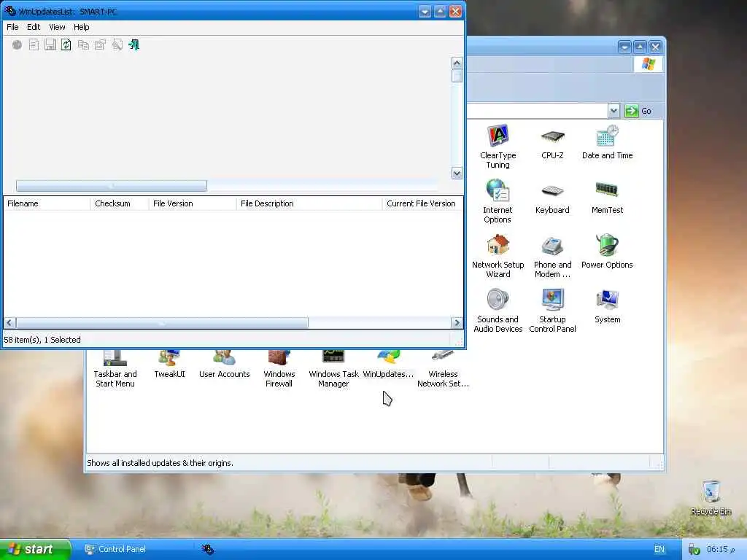Select the Wireless Network Set... item
This screenshot has height=560, width=747.
click(x=443, y=370)
